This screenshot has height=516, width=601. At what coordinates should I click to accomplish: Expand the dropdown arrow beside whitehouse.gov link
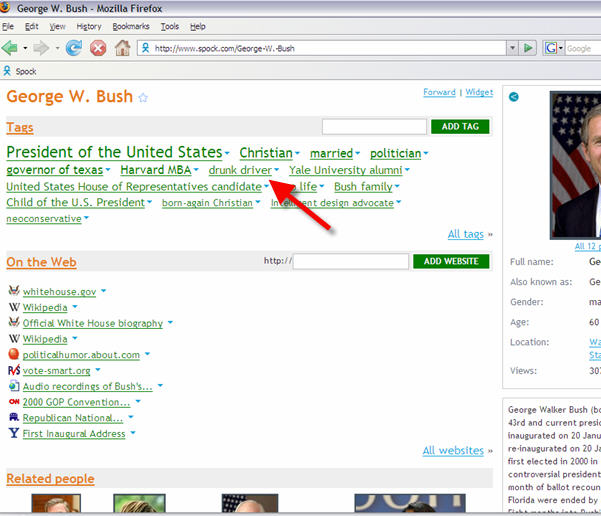pos(103,291)
